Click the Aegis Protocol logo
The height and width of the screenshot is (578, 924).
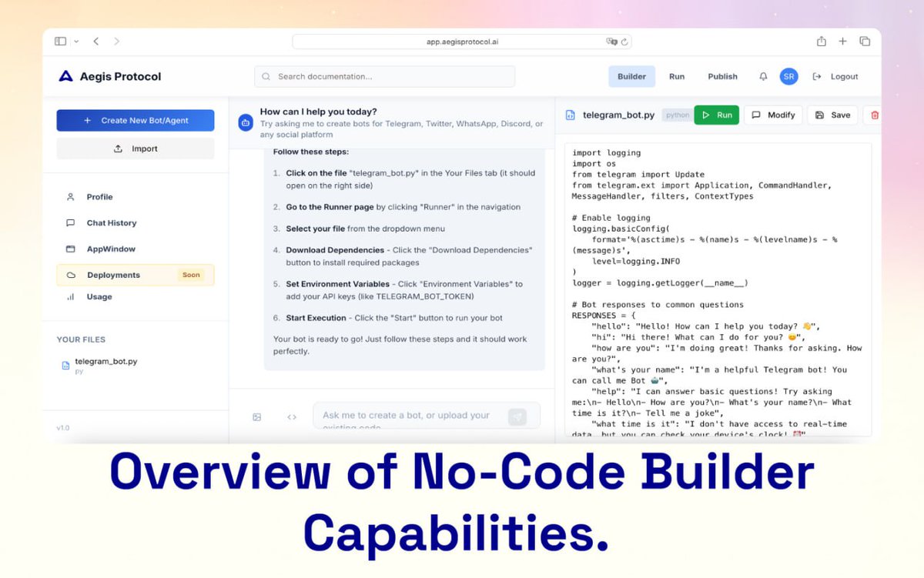110,76
